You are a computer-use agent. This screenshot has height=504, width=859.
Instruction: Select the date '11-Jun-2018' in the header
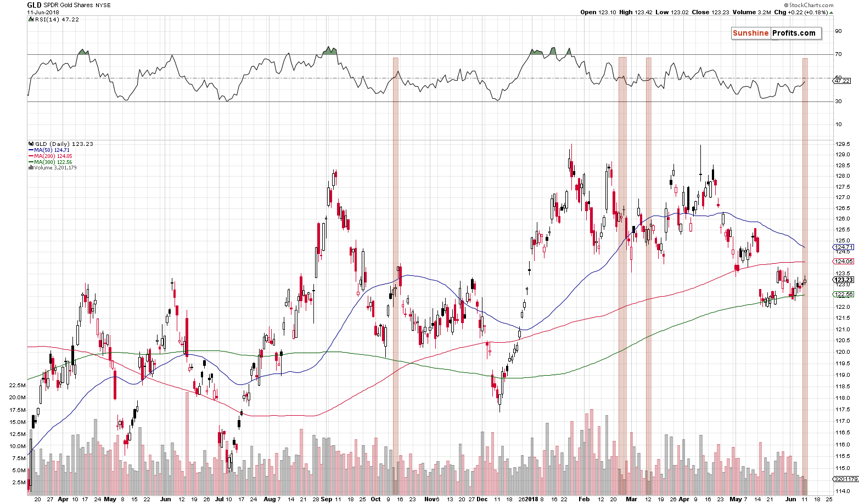[42, 12]
